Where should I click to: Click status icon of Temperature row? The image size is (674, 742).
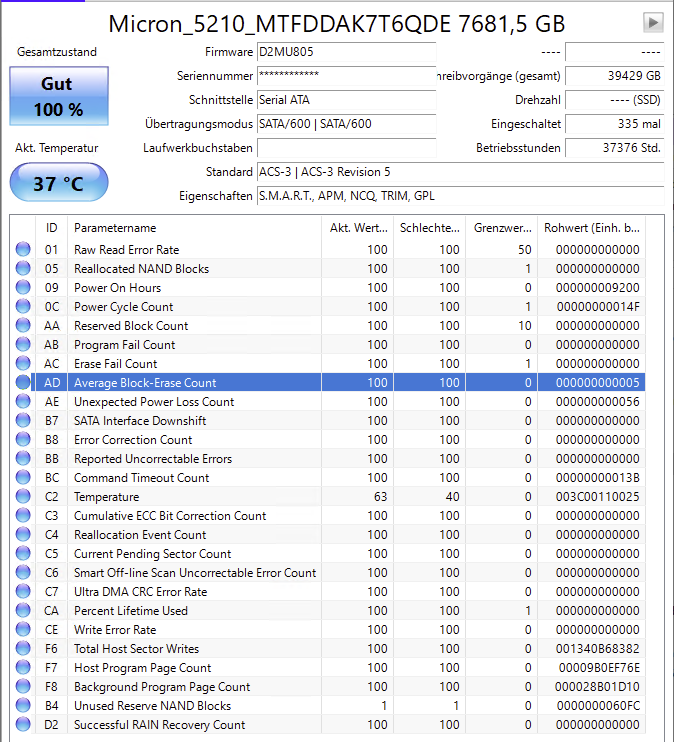(x=23, y=496)
